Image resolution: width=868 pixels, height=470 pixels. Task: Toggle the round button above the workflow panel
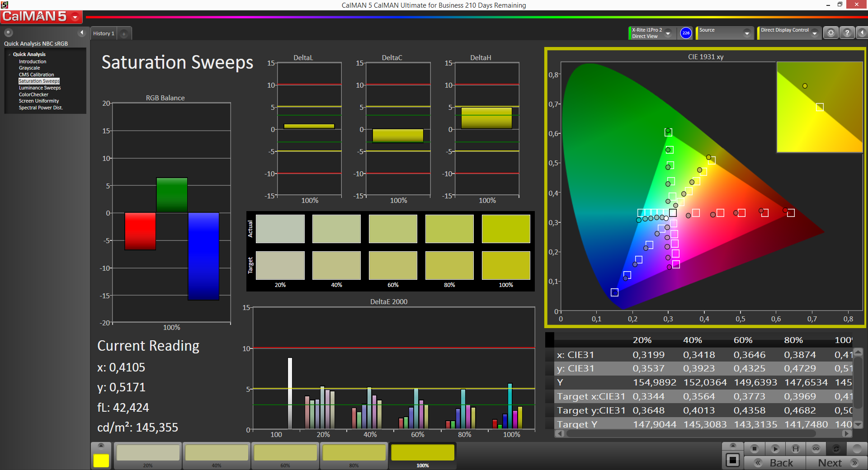point(9,33)
